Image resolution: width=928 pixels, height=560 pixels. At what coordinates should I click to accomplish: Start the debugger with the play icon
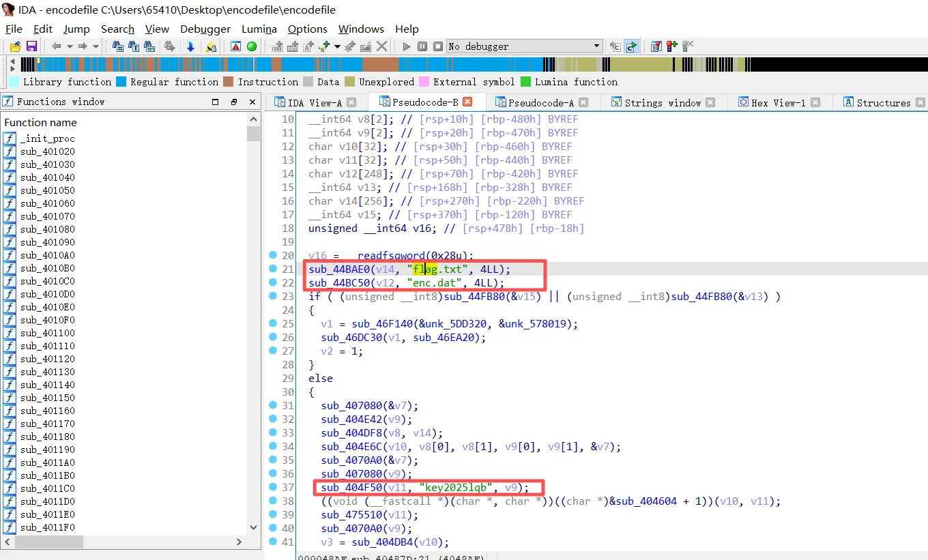(x=407, y=46)
